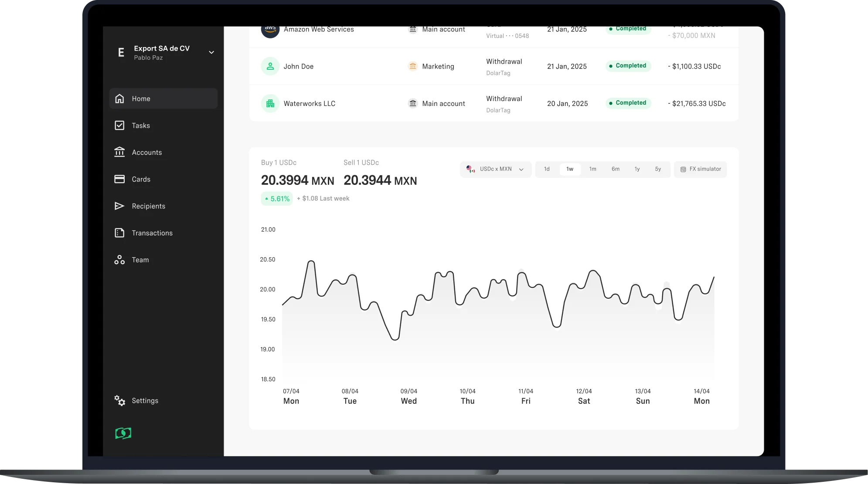The height and width of the screenshot is (484, 868).
Task: Open the Transactions document icon
Action: tap(119, 233)
